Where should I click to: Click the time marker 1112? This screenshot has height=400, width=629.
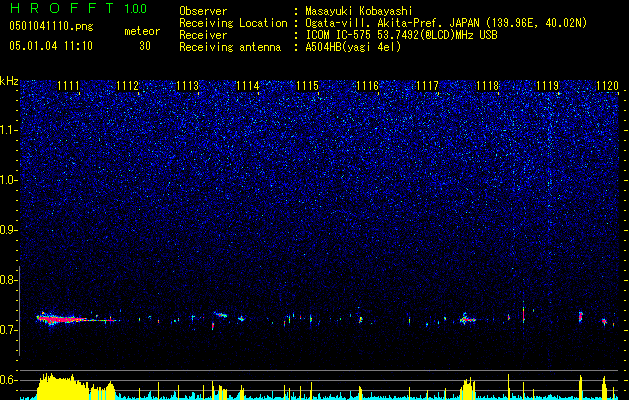pyautogui.click(x=128, y=85)
